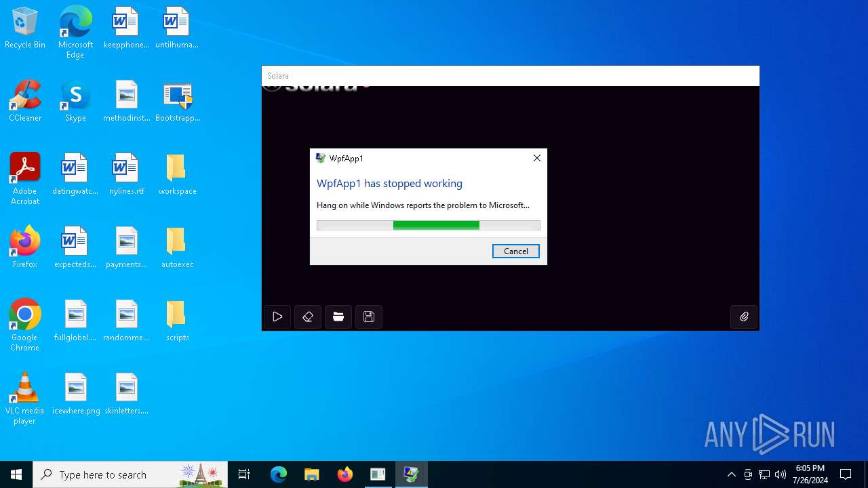This screenshot has width=868, height=488.
Task: Open Microsoft Edge from the taskbar
Action: tap(279, 474)
